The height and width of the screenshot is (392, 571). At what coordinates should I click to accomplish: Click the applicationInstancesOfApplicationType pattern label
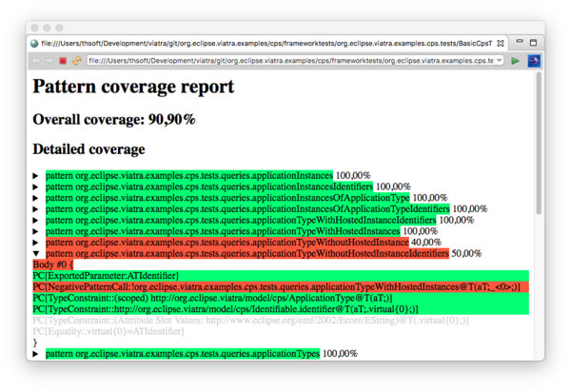(227, 198)
